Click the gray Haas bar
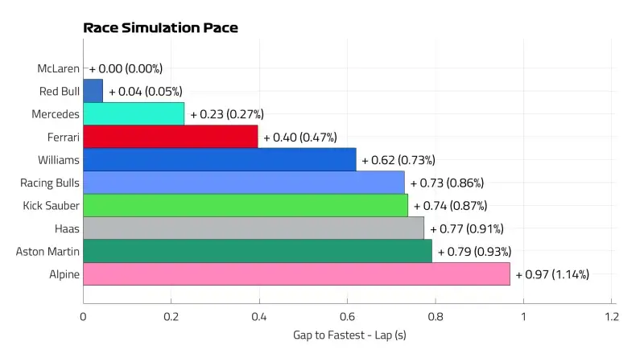 (254, 228)
